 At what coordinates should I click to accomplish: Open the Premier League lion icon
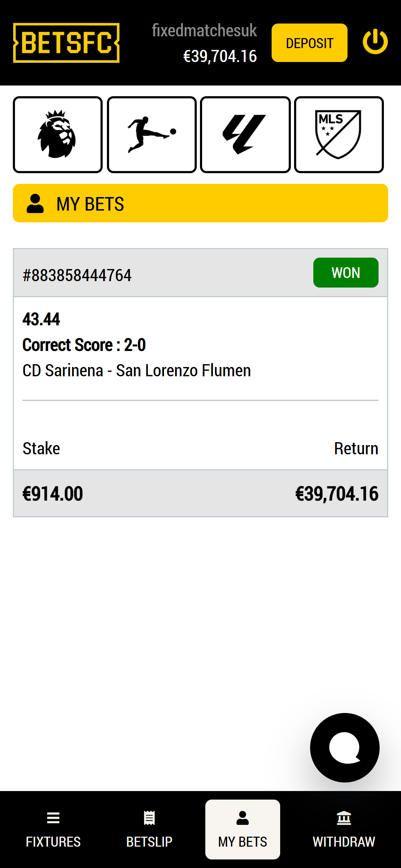(58, 134)
